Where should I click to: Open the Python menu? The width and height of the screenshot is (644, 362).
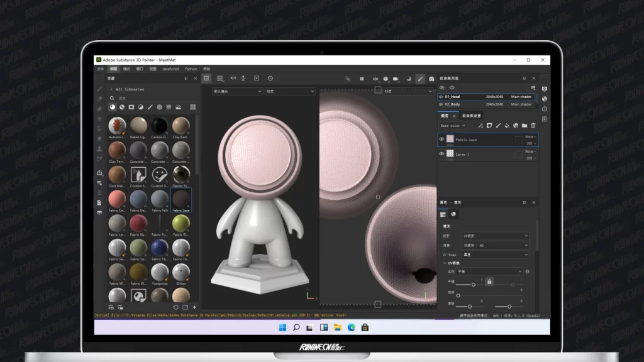pyautogui.click(x=191, y=69)
